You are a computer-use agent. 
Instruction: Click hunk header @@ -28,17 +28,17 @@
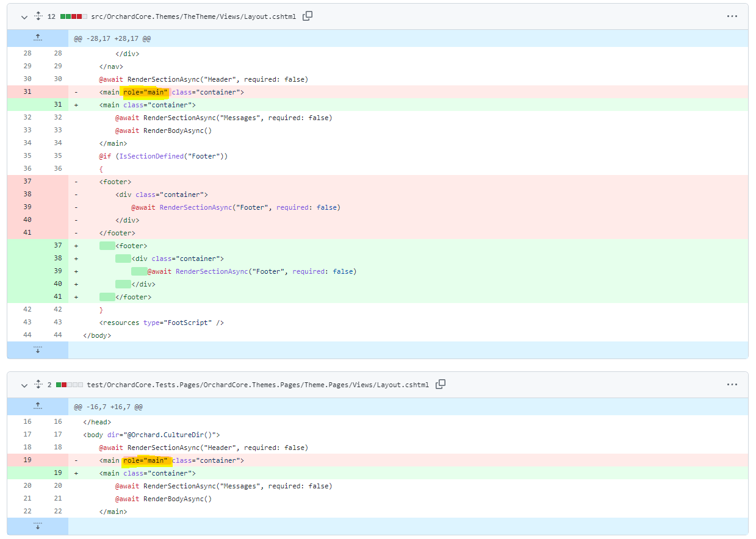[112, 38]
